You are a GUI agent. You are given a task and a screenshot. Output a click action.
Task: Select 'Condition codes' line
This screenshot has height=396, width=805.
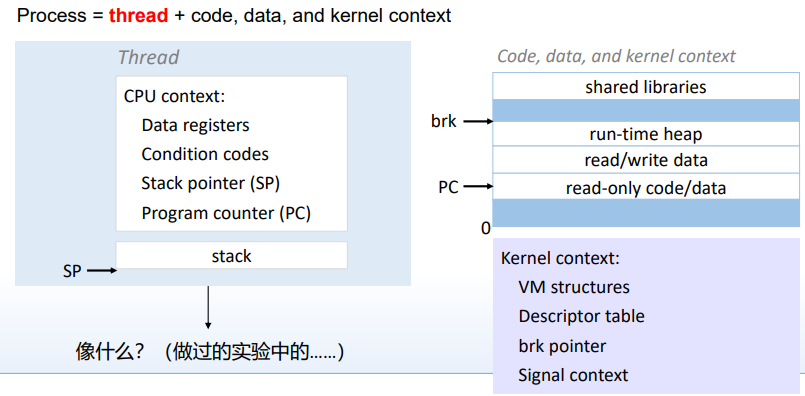pyautogui.click(x=205, y=154)
